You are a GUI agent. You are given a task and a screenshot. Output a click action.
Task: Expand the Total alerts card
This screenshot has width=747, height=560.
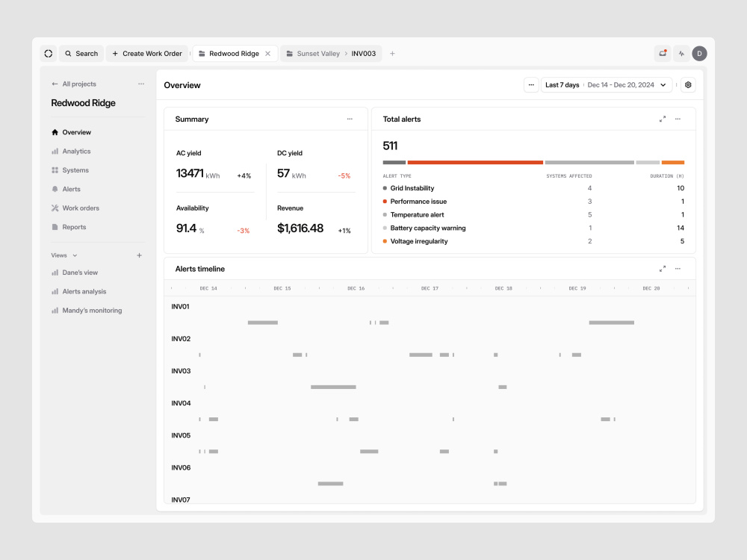click(x=662, y=119)
